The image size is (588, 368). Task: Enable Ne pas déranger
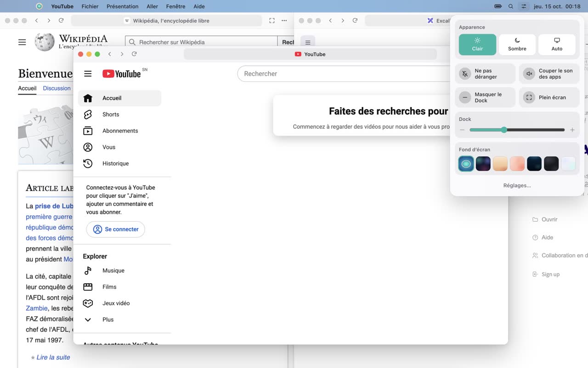click(x=486, y=74)
